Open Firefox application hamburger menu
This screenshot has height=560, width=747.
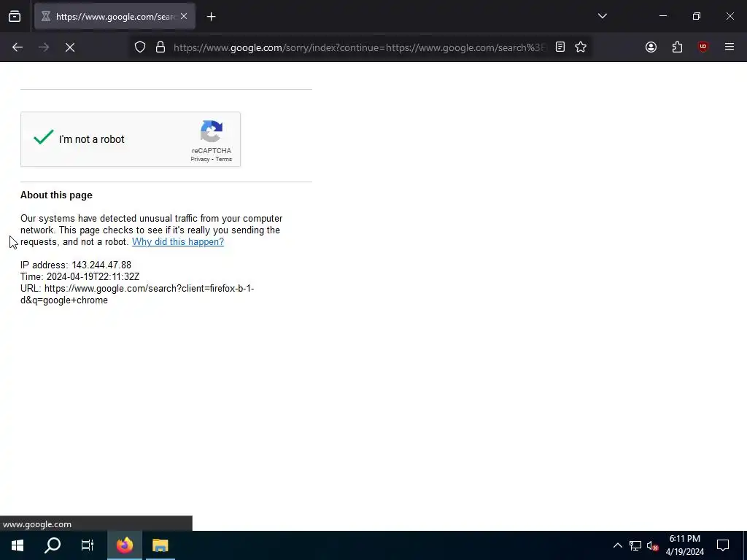click(x=729, y=47)
